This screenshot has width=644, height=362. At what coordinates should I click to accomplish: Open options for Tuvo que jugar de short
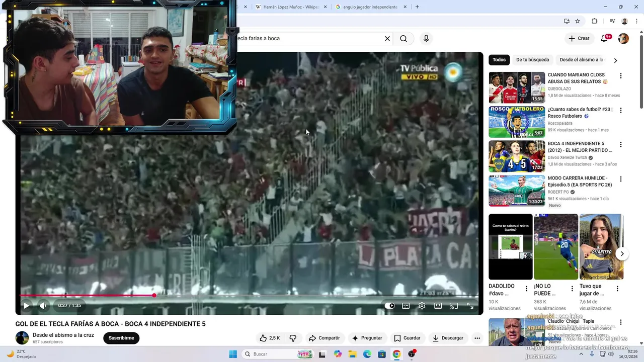(617, 289)
